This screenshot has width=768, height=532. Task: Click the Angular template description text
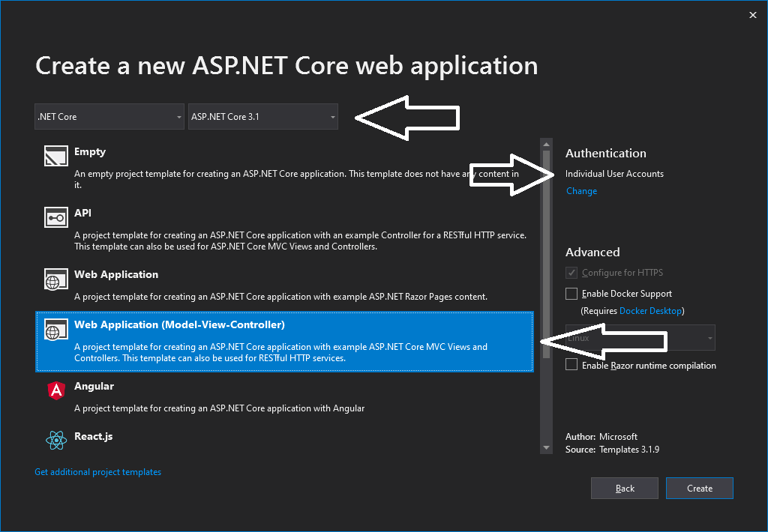tap(220, 408)
